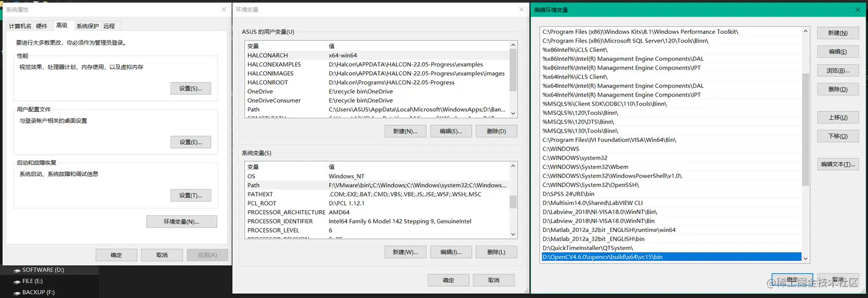868x298 pixels.
Task: Select Microsoft SQL Server 120 Tools path
Action: (x=671, y=41)
